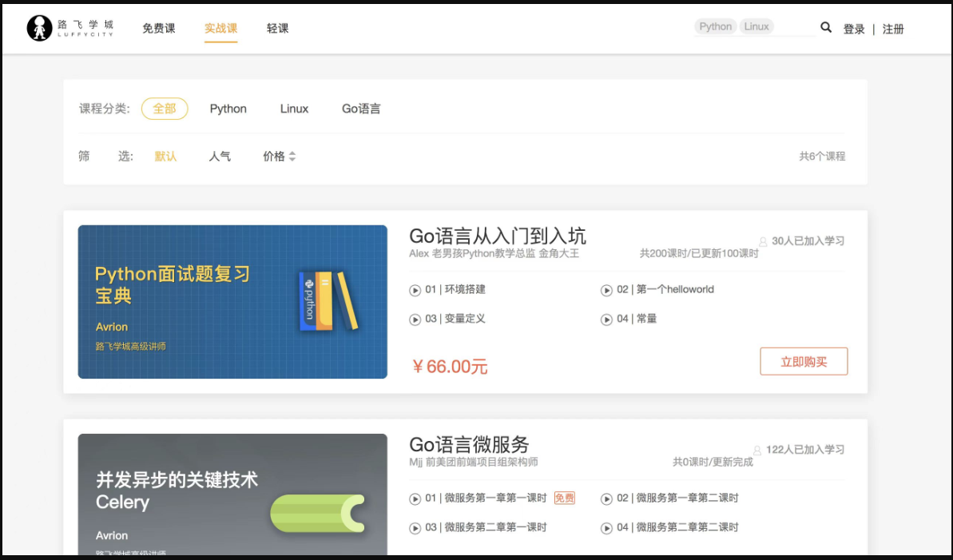Switch to the 轻课 tab
Viewport: 953px width, 560px height.
[278, 29]
